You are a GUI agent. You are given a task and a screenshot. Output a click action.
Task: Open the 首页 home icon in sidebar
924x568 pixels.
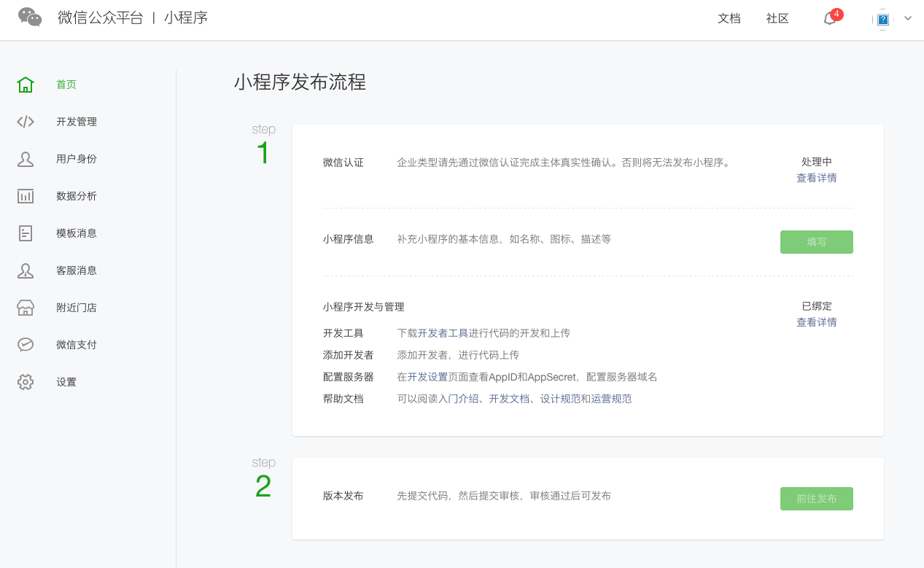26,84
